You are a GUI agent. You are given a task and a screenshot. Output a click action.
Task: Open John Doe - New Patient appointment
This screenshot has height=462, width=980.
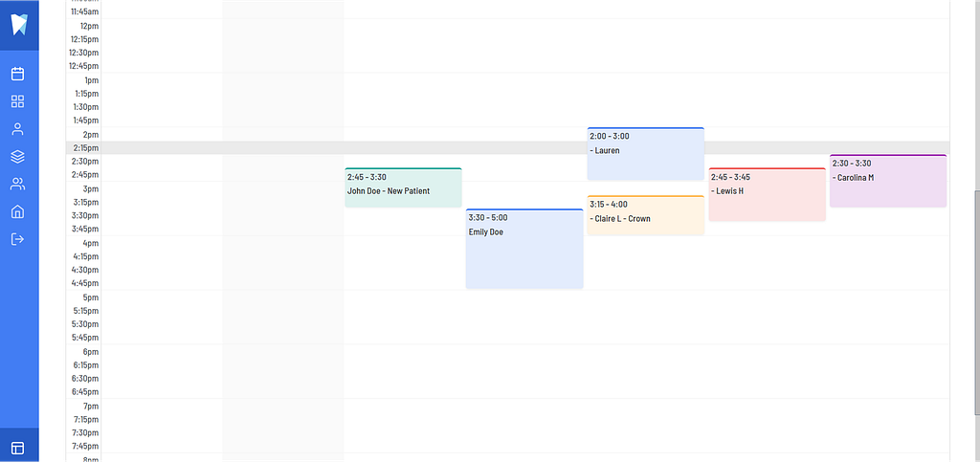[x=403, y=187]
